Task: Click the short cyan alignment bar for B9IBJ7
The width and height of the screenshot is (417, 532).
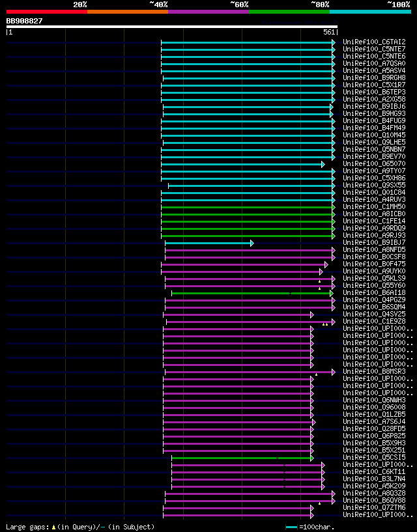Action: click(209, 244)
